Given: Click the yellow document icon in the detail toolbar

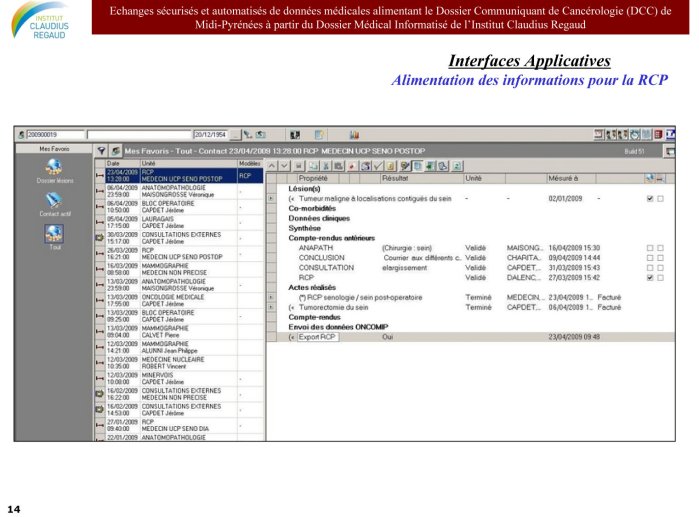Looking at the screenshot, I should tap(391, 166).
